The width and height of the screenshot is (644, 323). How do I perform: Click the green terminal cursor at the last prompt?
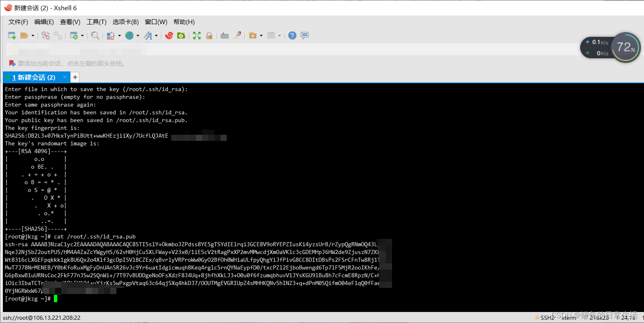(x=56, y=298)
